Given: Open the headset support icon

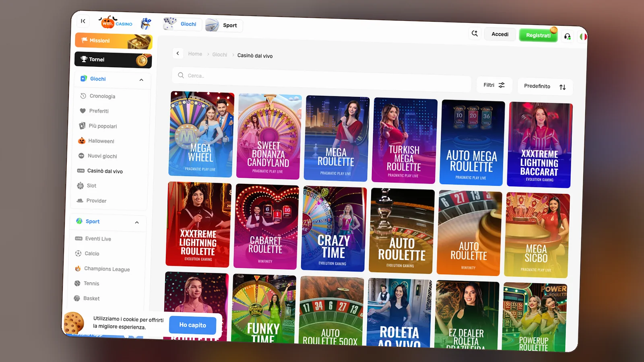Looking at the screenshot, I should [568, 37].
